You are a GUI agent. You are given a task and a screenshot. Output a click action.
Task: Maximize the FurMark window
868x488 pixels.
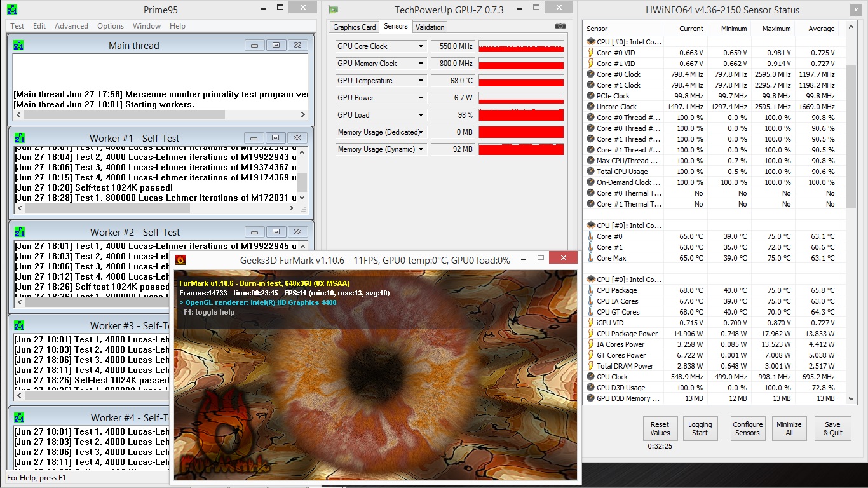click(x=541, y=258)
